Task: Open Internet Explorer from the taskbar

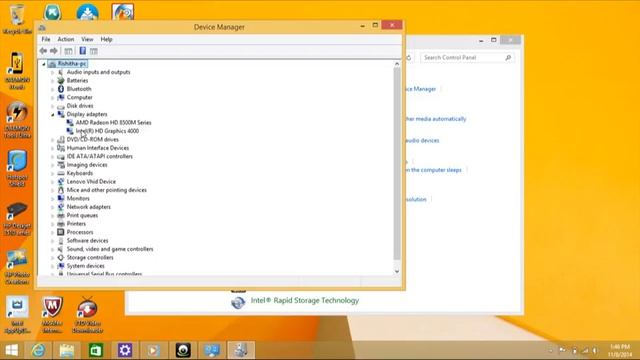Action: [38, 350]
